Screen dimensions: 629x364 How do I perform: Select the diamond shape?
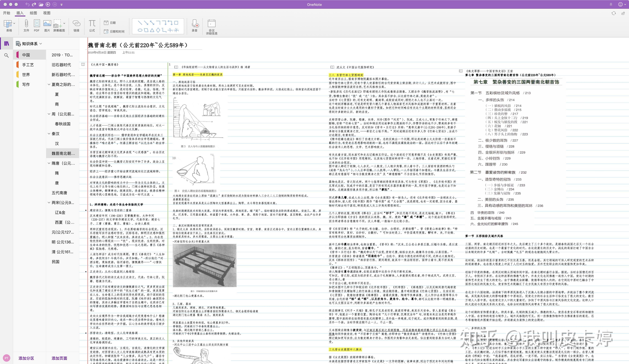pos(158,30)
